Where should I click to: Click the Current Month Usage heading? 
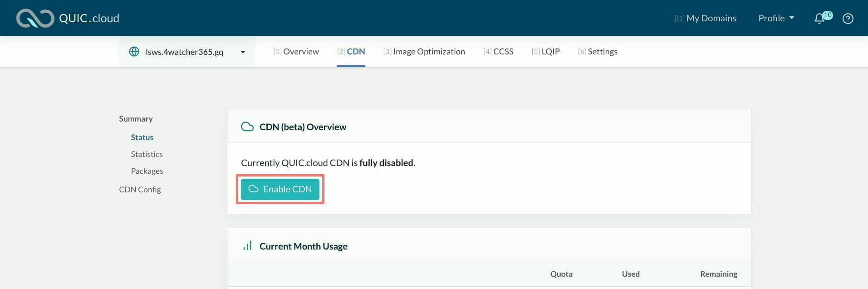(303, 246)
